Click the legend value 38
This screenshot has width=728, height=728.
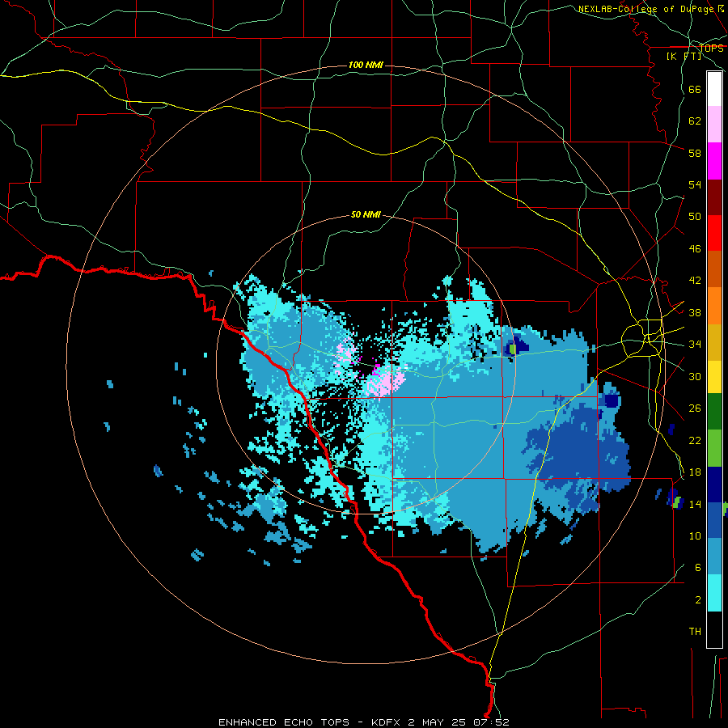click(x=695, y=312)
